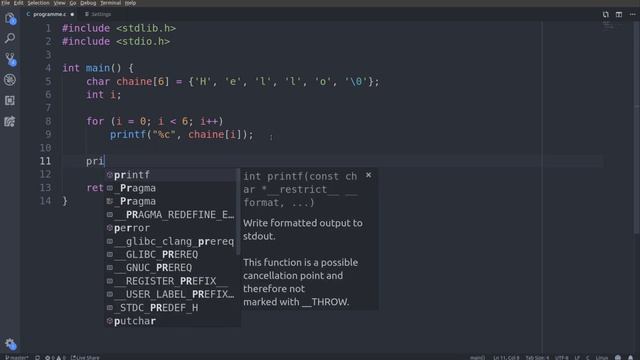Screen dimensions: 640x360
Task: Click the function icon beside printf suggestion
Action: pyautogui.click(x=109, y=175)
